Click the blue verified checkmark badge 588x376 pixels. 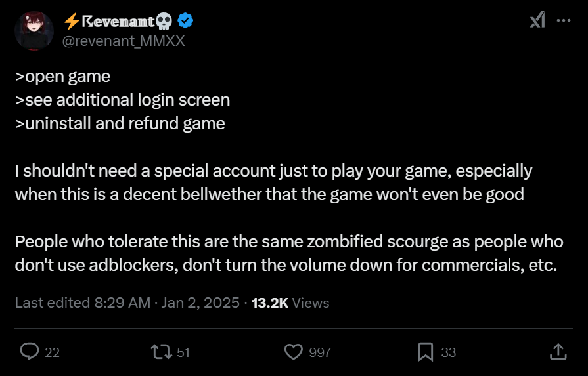click(x=185, y=21)
